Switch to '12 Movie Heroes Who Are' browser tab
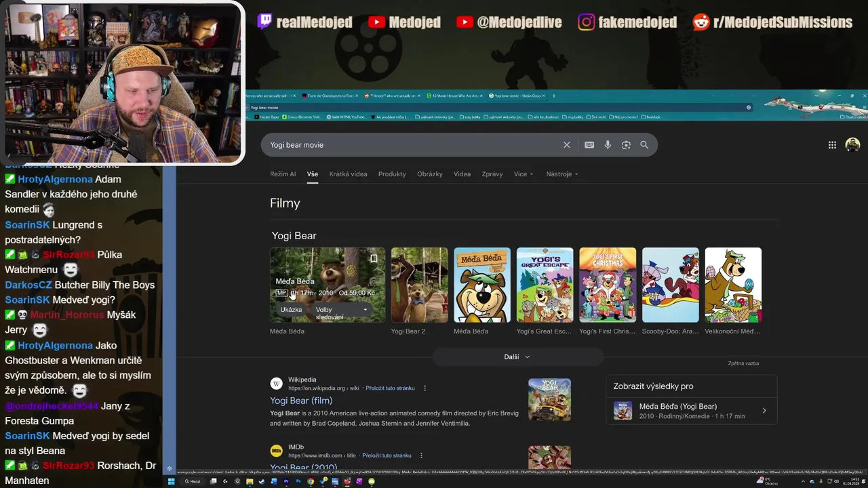868x488 pixels. coord(456,96)
